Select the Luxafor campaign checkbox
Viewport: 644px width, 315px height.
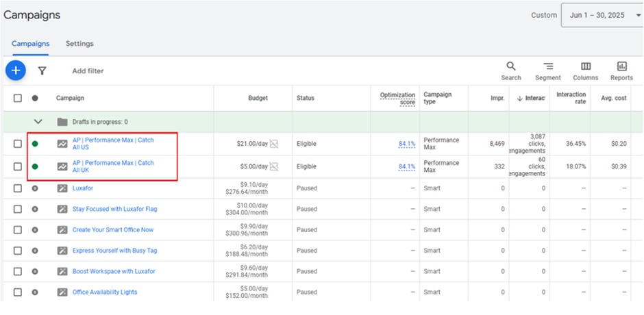18,188
